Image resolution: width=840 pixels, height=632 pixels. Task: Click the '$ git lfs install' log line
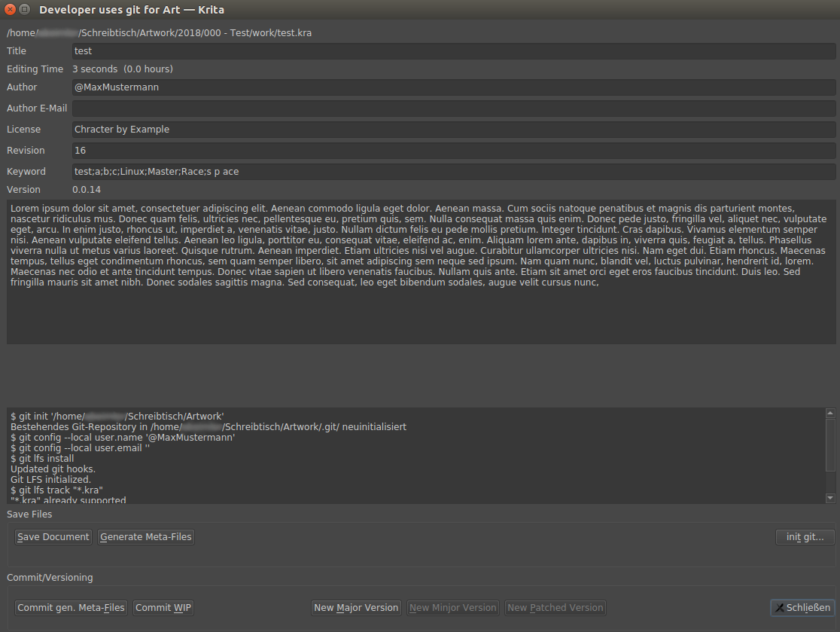click(42, 458)
